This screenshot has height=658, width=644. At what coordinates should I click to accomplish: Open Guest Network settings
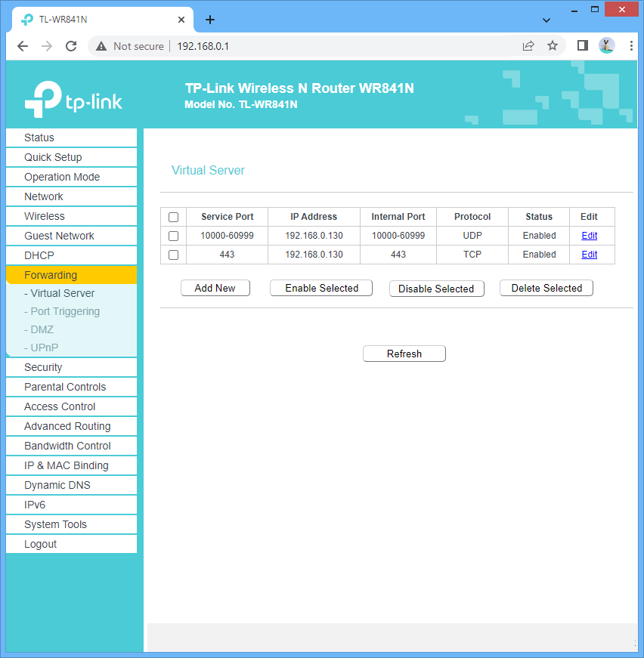(x=71, y=236)
